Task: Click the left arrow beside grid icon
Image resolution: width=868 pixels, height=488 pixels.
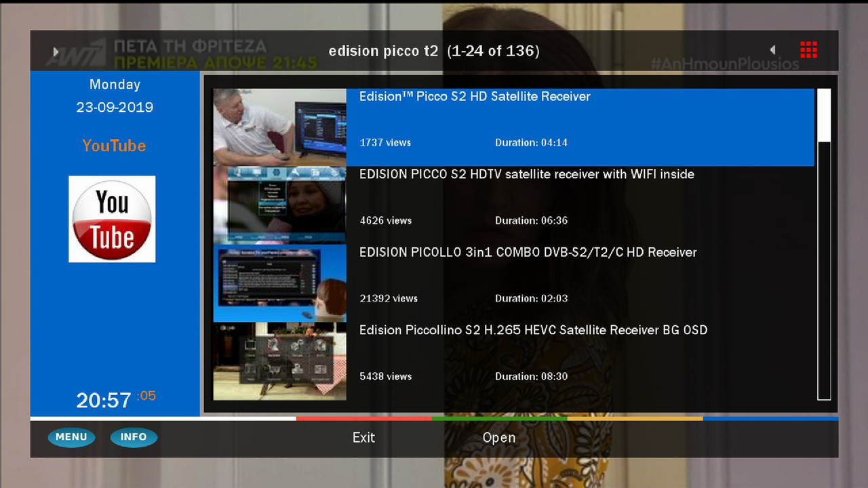Action: pyautogui.click(x=772, y=50)
